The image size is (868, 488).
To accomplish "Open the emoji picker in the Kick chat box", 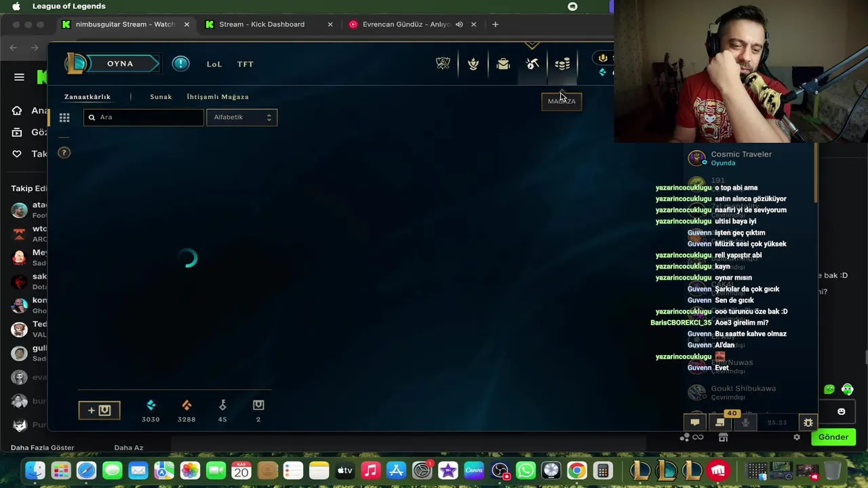I will point(842,411).
